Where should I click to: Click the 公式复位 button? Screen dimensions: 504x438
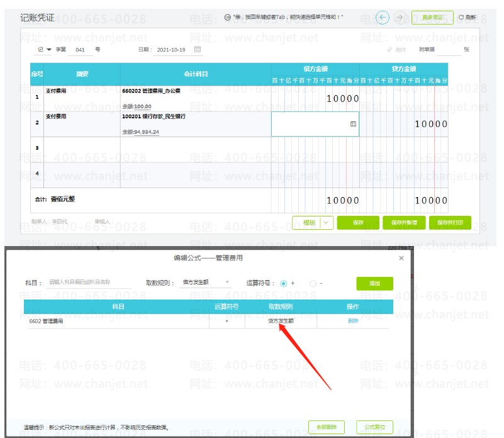click(374, 427)
